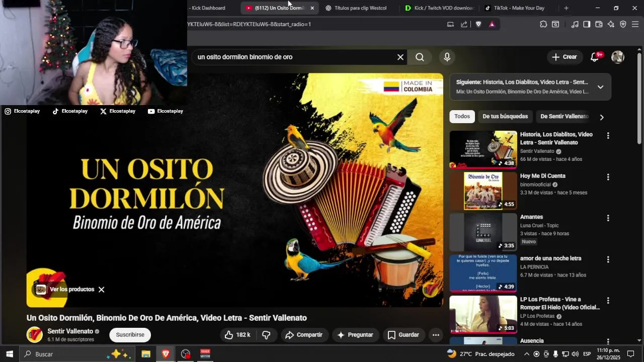Open options for LP Los Profetas video
Viewport: 644px width, 362px height.
pos(608,301)
